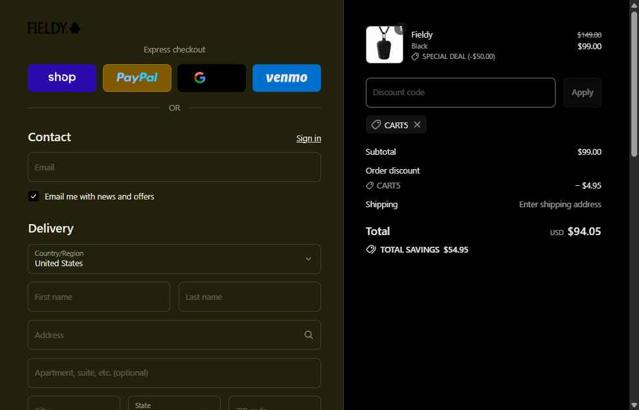Untick Email me with news and offers

pos(33,196)
